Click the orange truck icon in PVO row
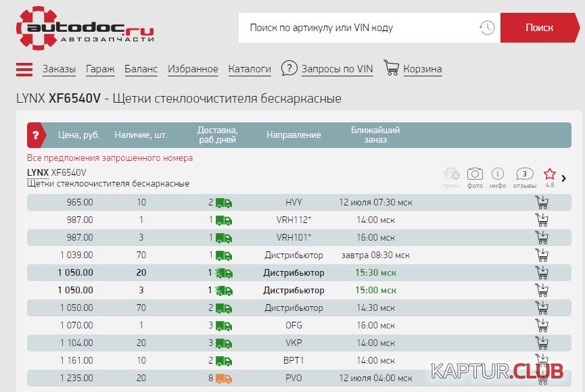Image resolution: width=585 pixels, height=392 pixels. [224, 378]
